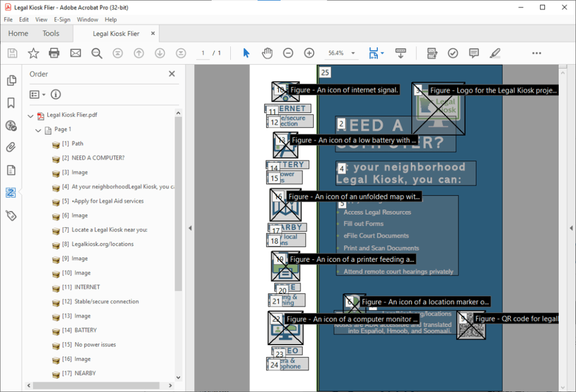Screen dimensions: 576x392
Task: Close the Order panel
Action: [x=172, y=73]
